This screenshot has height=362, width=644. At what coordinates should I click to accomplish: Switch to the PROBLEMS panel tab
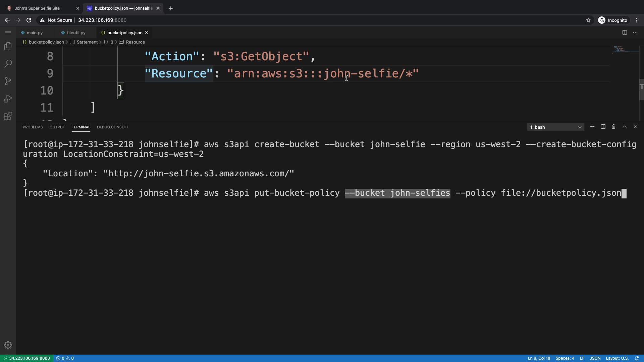pos(33,127)
